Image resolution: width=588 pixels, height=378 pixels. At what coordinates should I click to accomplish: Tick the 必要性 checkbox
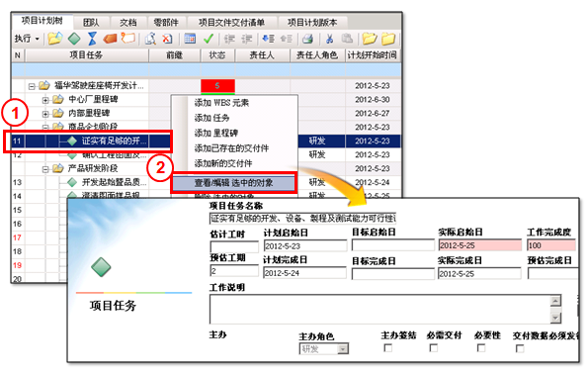(480, 348)
